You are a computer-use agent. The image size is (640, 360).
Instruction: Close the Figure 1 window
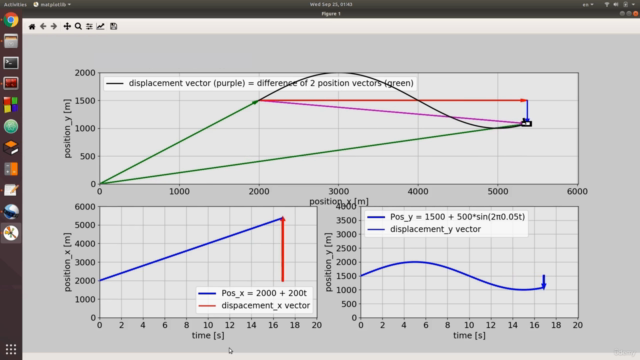[x=636, y=13]
